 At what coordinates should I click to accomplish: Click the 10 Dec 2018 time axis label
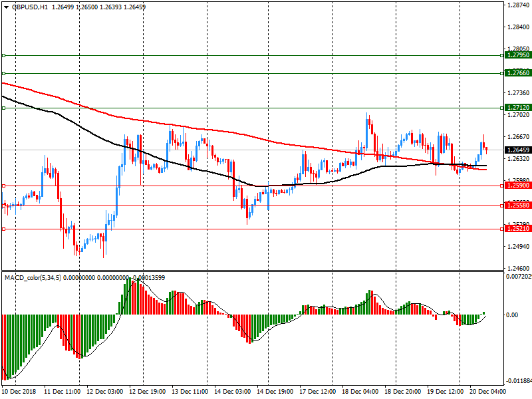19,391
